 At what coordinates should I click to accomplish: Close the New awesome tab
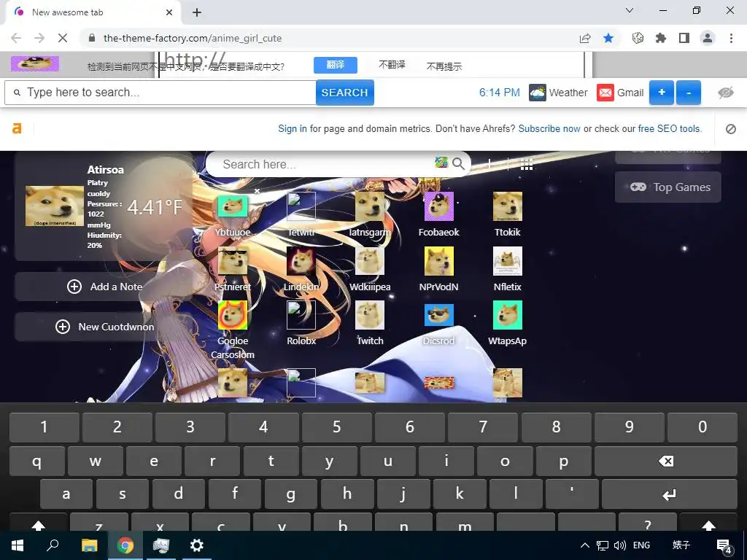coord(169,12)
